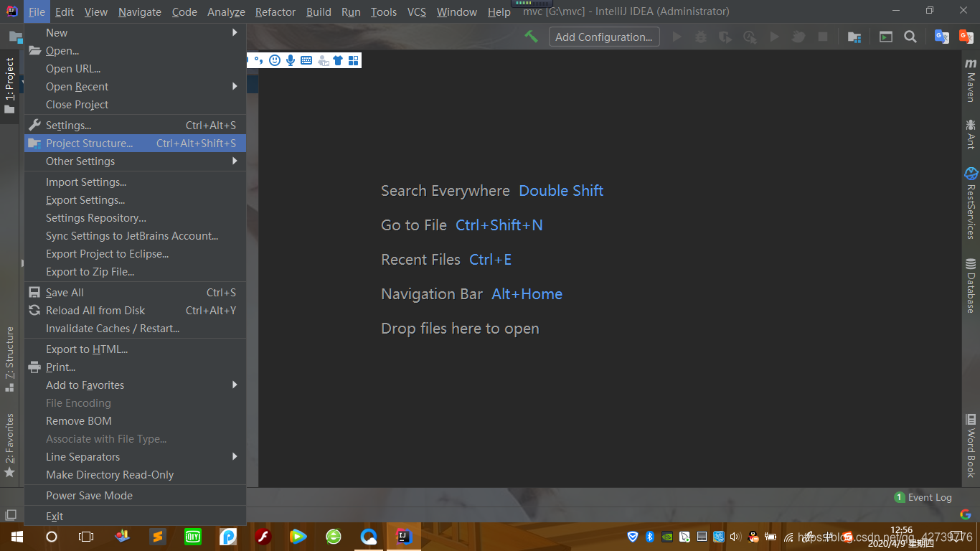The width and height of the screenshot is (980, 551).
Task: Click the Profiler run icon
Action: click(750, 37)
